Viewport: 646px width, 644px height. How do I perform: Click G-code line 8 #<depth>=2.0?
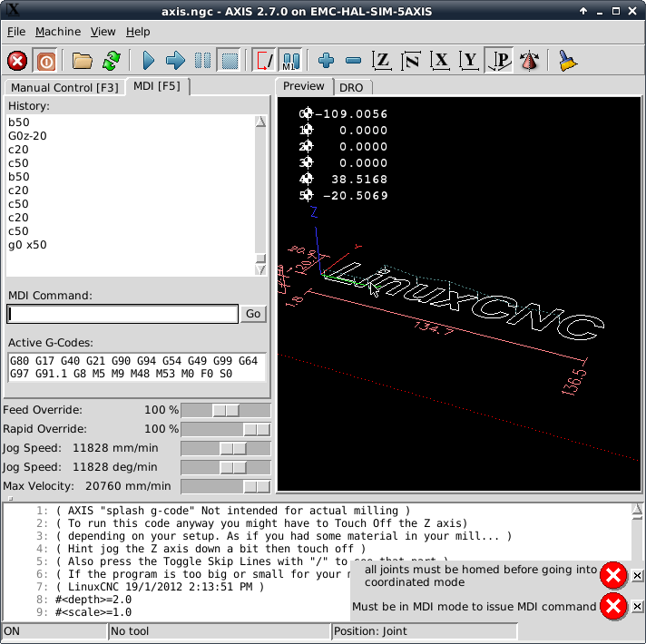click(93, 600)
